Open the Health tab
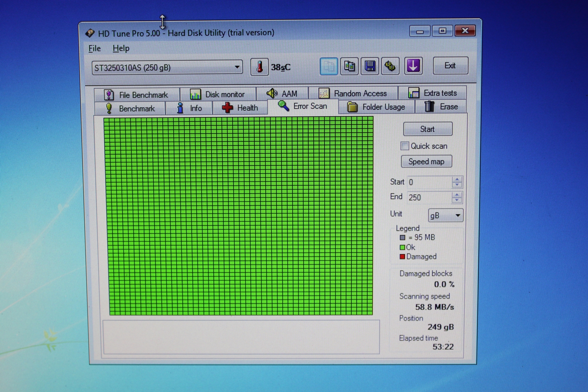This screenshot has height=392, width=588. [x=240, y=108]
